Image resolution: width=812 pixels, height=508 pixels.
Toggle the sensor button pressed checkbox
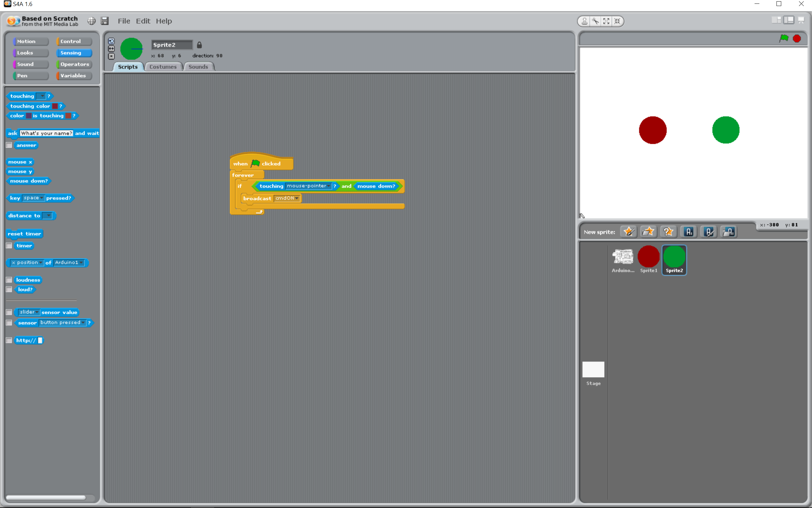(9, 323)
